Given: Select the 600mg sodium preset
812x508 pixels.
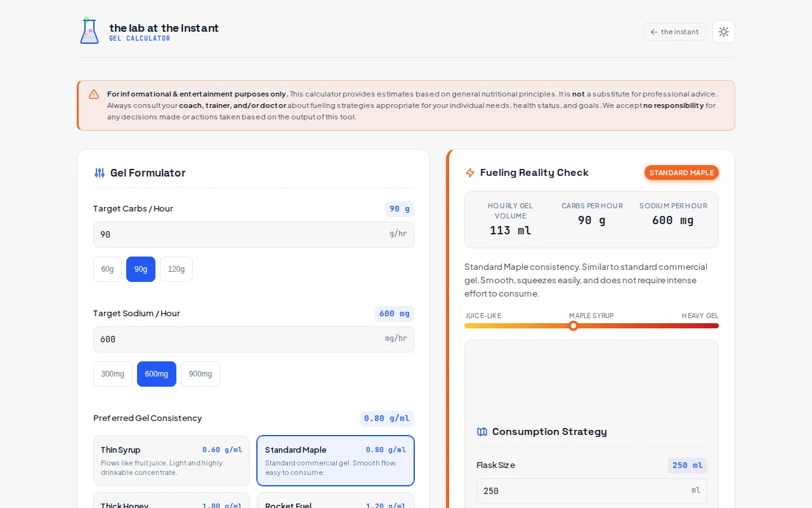Looking at the screenshot, I should point(157,374).
